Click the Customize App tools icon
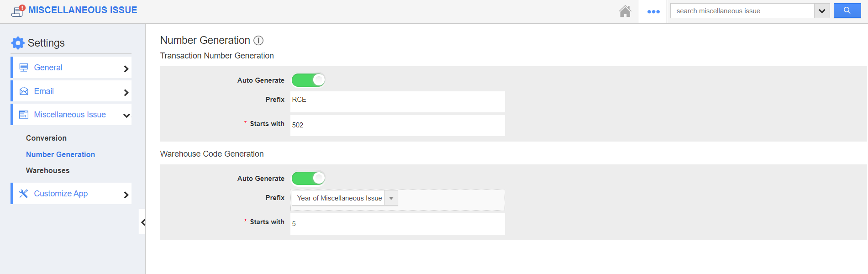 [24, 194]
